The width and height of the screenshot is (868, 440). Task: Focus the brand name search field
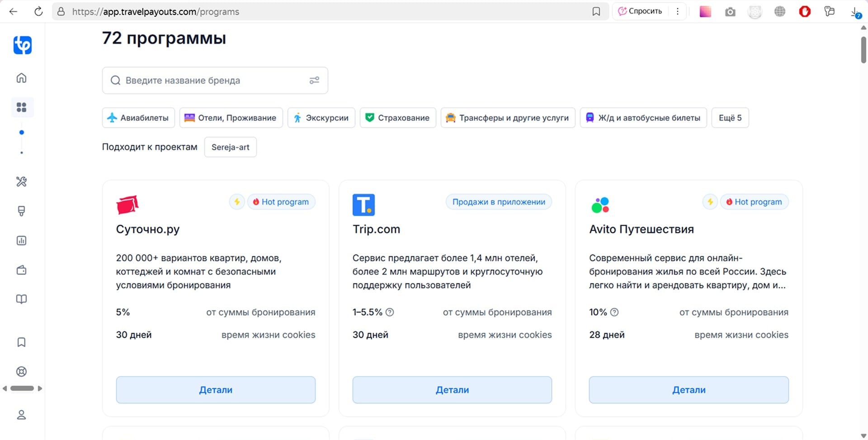pos(215,80)
